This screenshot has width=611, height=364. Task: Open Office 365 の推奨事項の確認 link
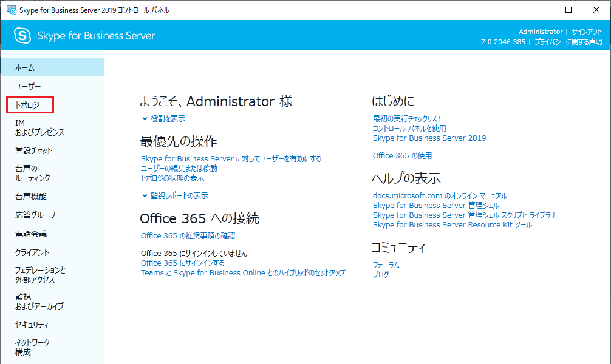point(188,236)
